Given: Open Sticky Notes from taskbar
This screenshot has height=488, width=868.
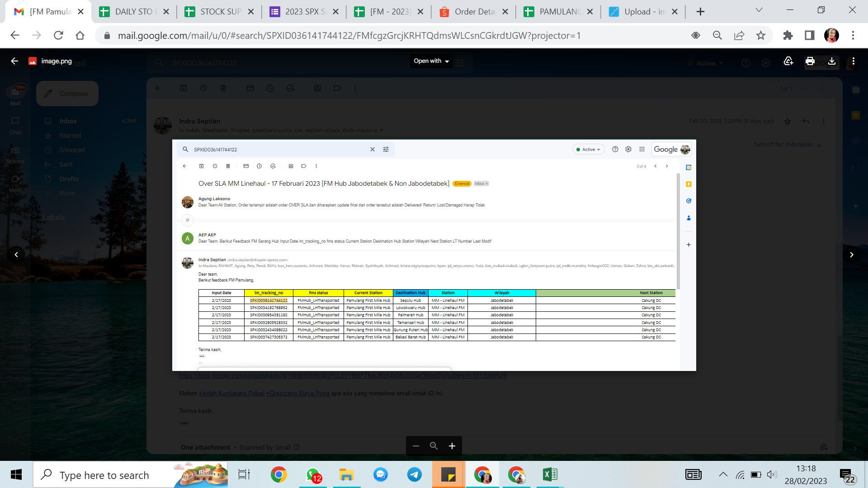Looking at the screenshot, I should tap(448, 474).
